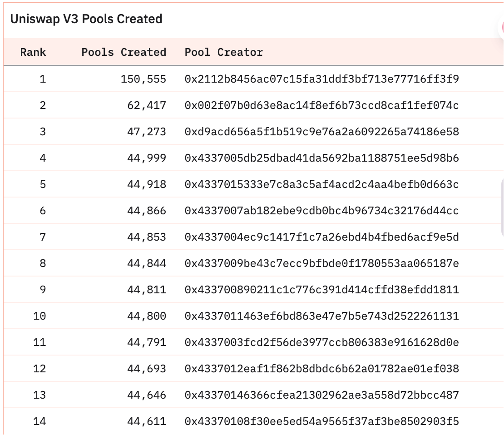This screenshot has width=504, height=435.
Task: Open creator address ending in 8502903f5
Action: click(321, 421)
